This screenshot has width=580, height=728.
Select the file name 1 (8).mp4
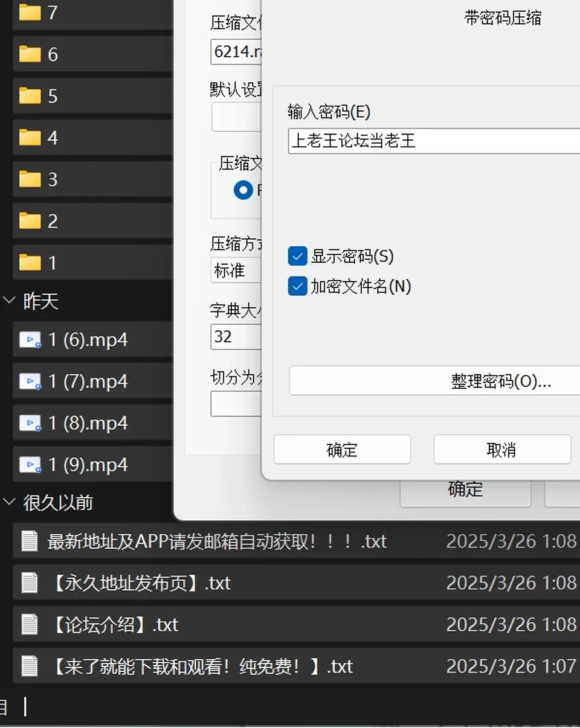coord(88,424)
